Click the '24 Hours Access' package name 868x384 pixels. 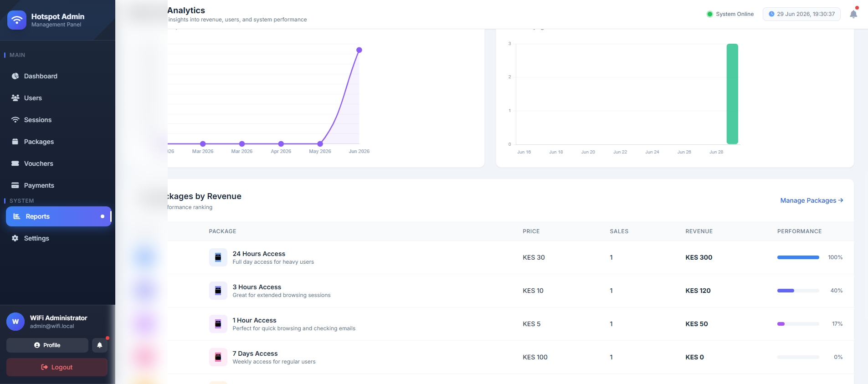pyautogui.click(x=259, y=254)
